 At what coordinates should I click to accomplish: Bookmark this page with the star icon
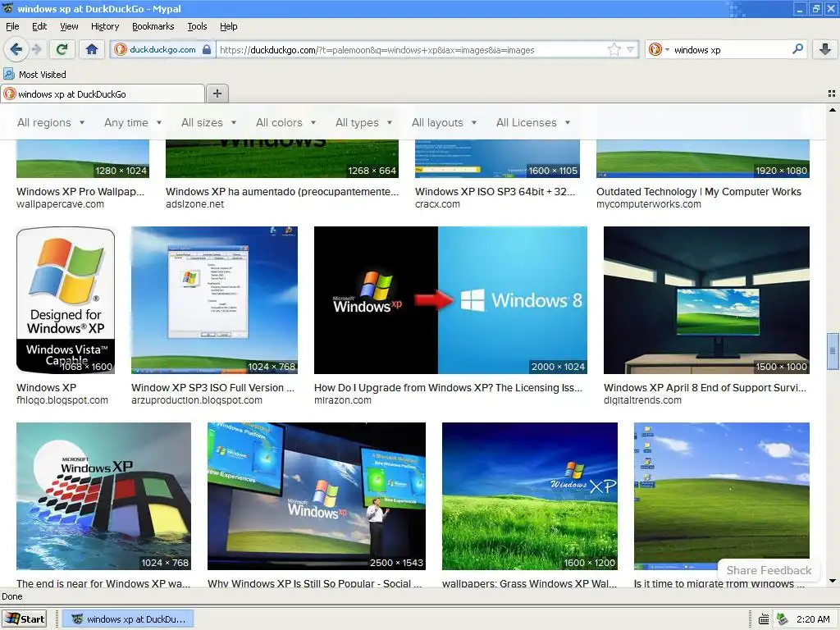pos(614,50)
